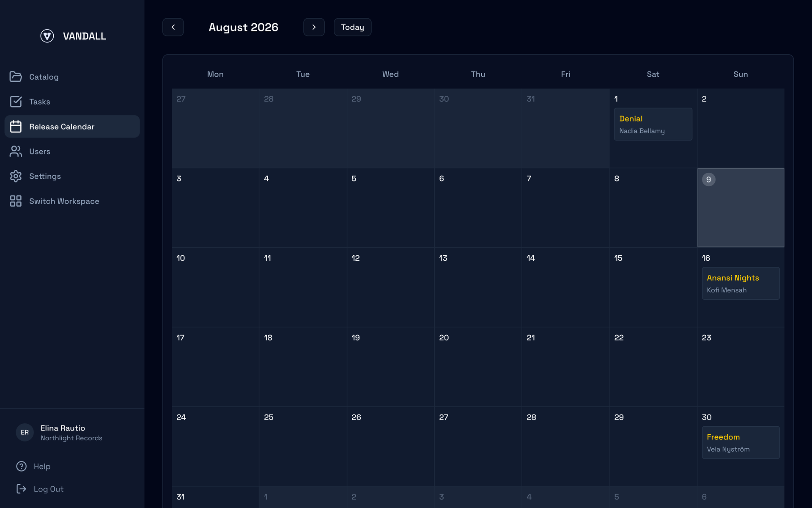Screen dimensions: 812x508
Task: Click the ER user avatar
Action: [x=25, y=432]
